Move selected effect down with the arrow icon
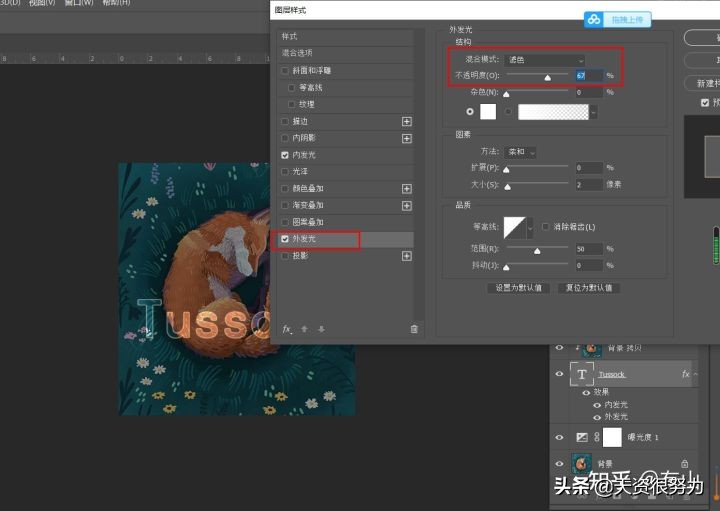 coord(321,329)
